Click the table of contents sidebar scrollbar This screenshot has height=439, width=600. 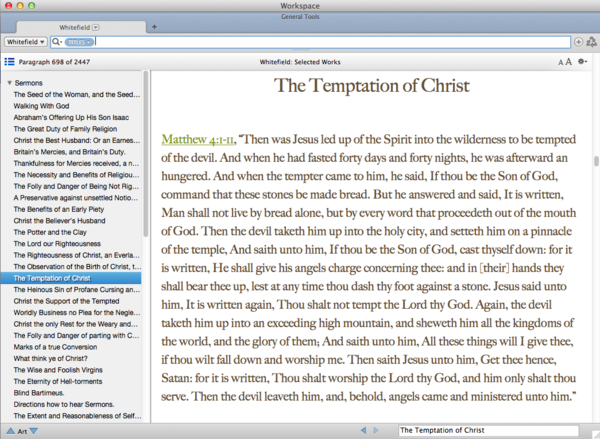click(145, 154)
